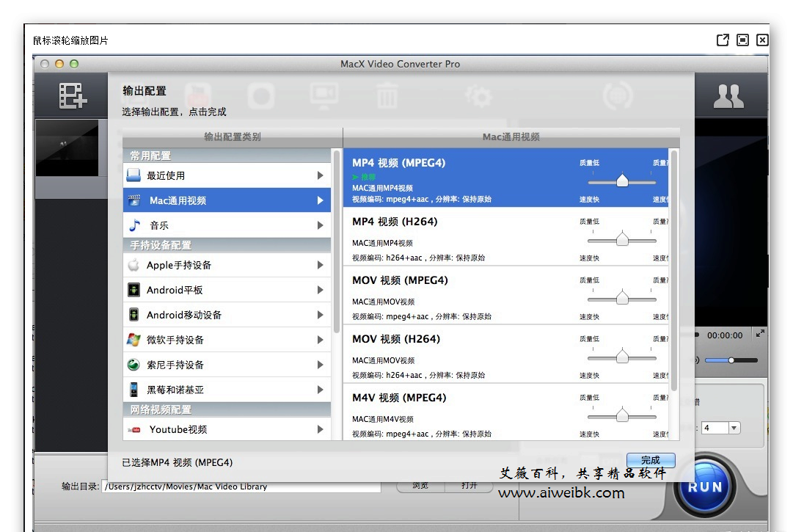Image resolution: width=793 pixels, height=532 pixels.
Task: Select the MP4 视频 (MPEG4) profile
Action: [505, 178]
